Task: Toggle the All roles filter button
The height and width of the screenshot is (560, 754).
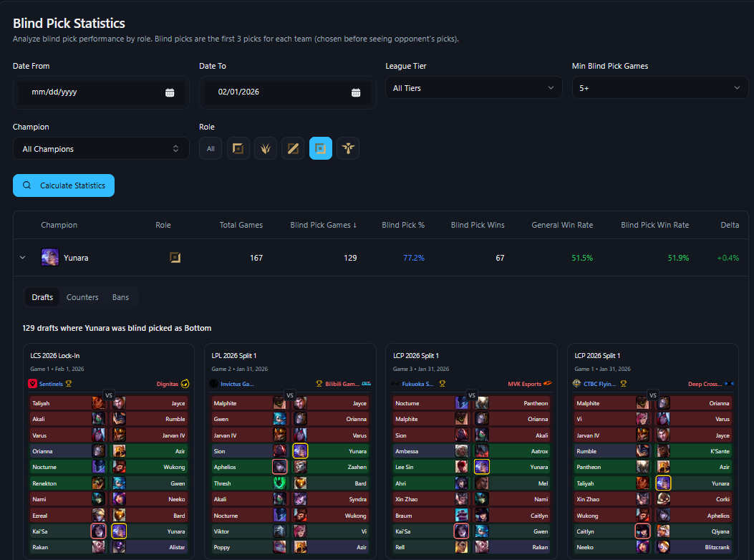Action: click(211, 149)
